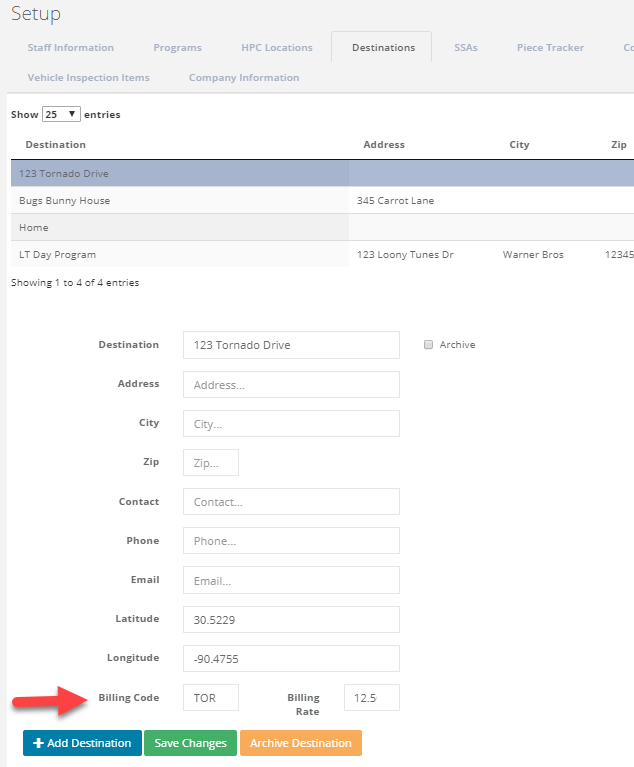
Task: Open the Company Information tab
Action: pyautogui.click(x=243, y=78)
